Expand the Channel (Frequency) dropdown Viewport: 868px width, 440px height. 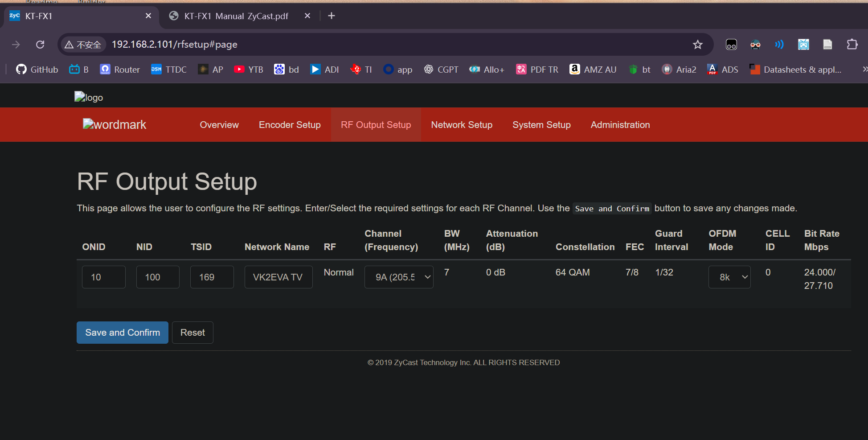[399, 277]
